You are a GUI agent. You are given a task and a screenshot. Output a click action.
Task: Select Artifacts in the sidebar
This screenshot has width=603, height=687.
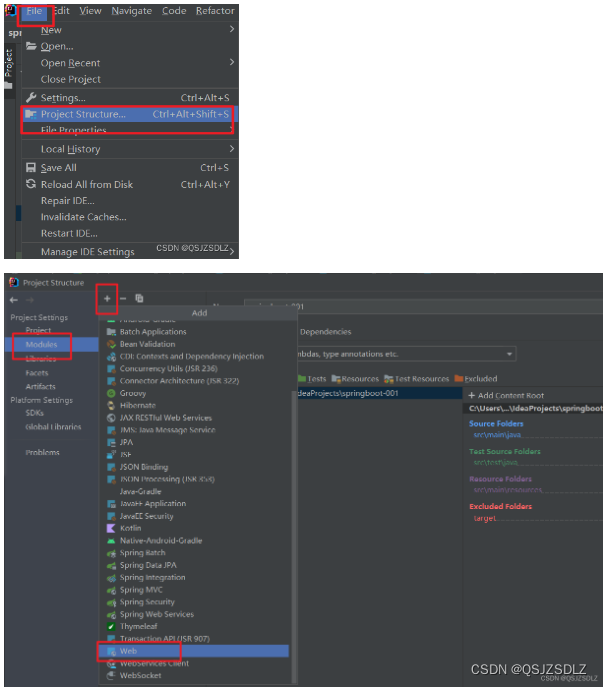pos(40,386)
